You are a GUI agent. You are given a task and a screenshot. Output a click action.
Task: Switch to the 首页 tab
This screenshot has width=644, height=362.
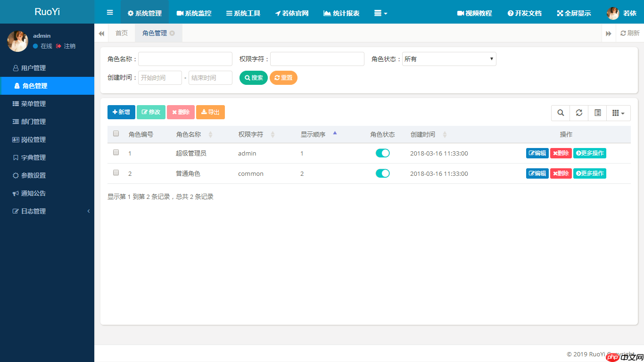click(121, 33)
